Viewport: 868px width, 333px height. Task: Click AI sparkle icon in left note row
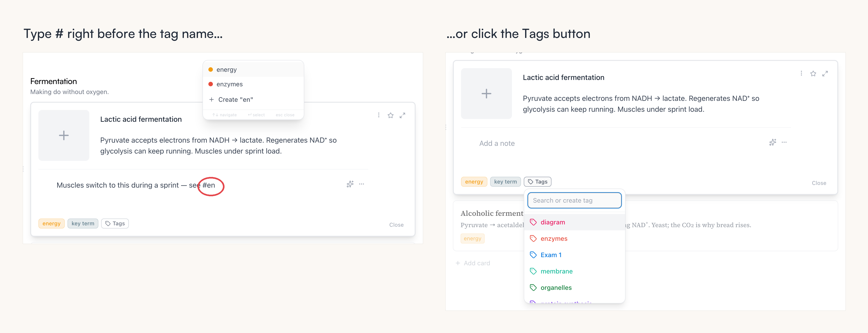click(350, 184)
